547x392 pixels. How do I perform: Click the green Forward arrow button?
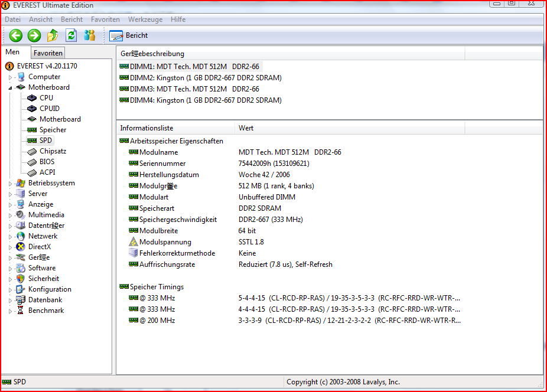[x=34, y=35]
